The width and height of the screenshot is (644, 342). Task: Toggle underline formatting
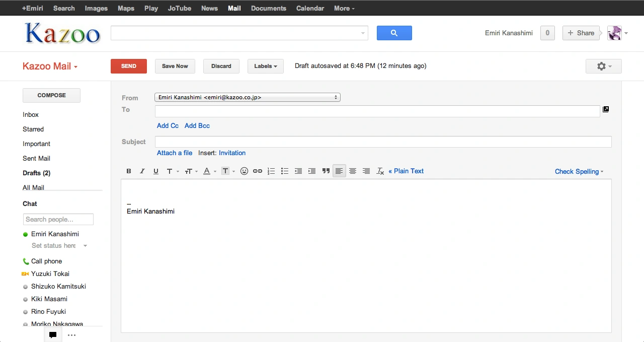point(156,171)
